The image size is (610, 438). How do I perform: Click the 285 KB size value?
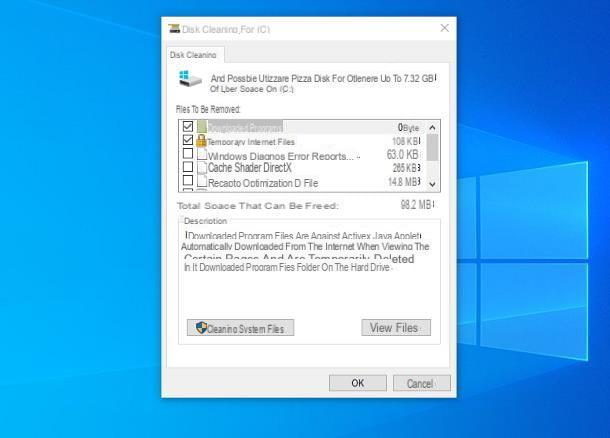pos(405,168)
